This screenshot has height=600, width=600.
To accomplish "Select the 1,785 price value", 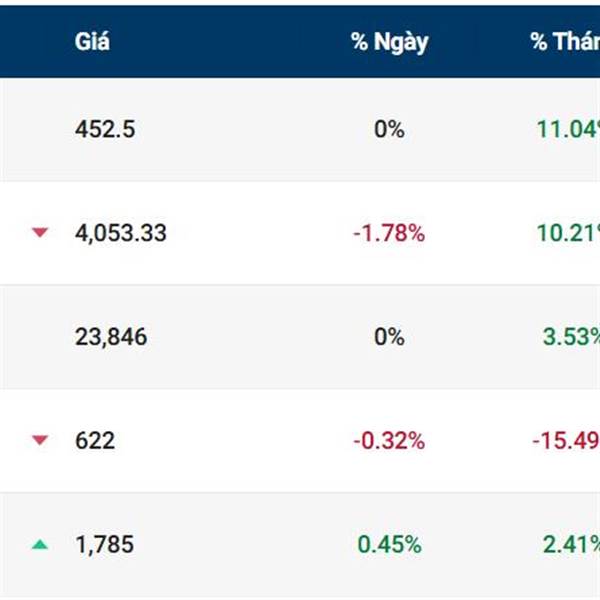I will (x=105, y=545).
